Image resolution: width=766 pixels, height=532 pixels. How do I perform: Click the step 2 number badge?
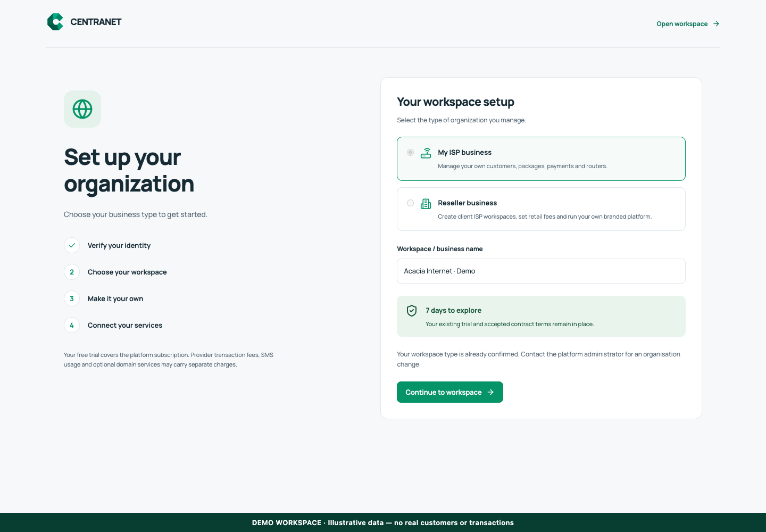coord(72,272)
